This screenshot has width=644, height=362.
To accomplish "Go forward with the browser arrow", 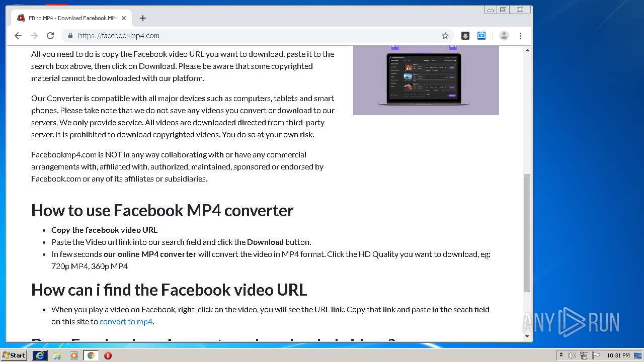I will 34,36.
